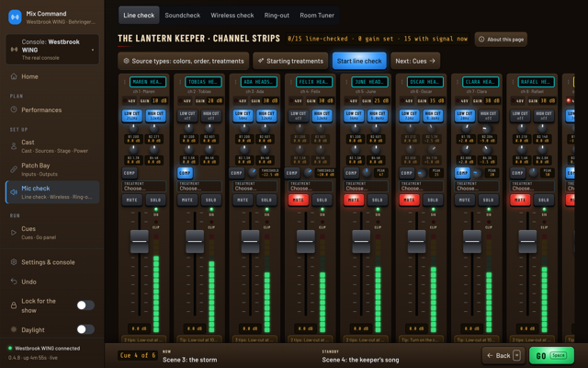Viewport: 588px width, 368px height.
Task: Click the sun icon next to Daylight
Action: pos(14,329)
